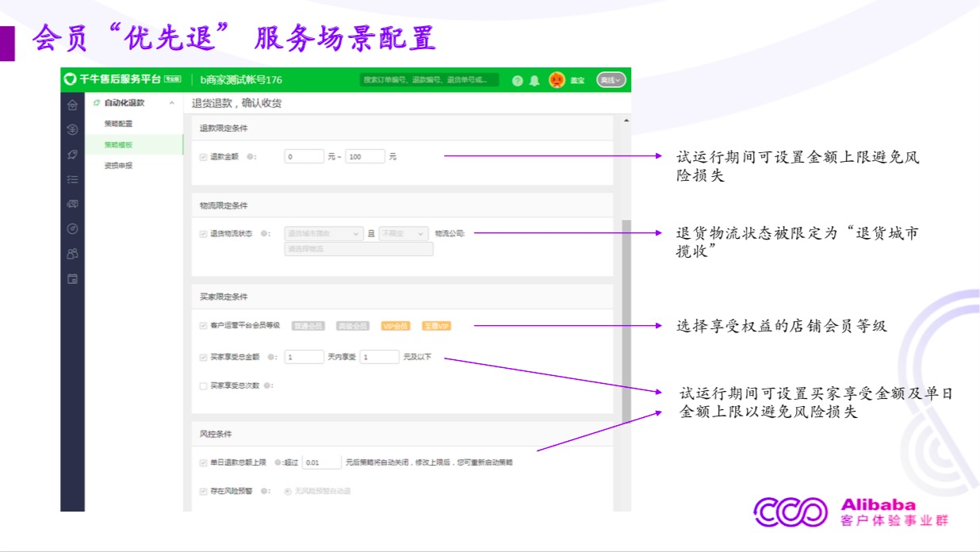Click the info dot beside 单日退款总额上限
Image resolution: width=980 pixels, height=552 pixels.
277,462
